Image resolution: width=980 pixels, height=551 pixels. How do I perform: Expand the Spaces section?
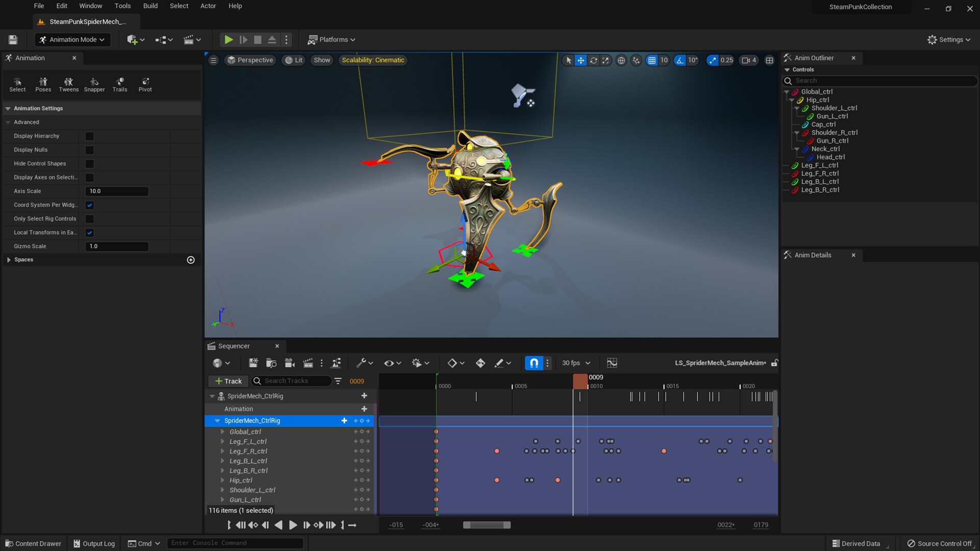(x=9, y=260)
